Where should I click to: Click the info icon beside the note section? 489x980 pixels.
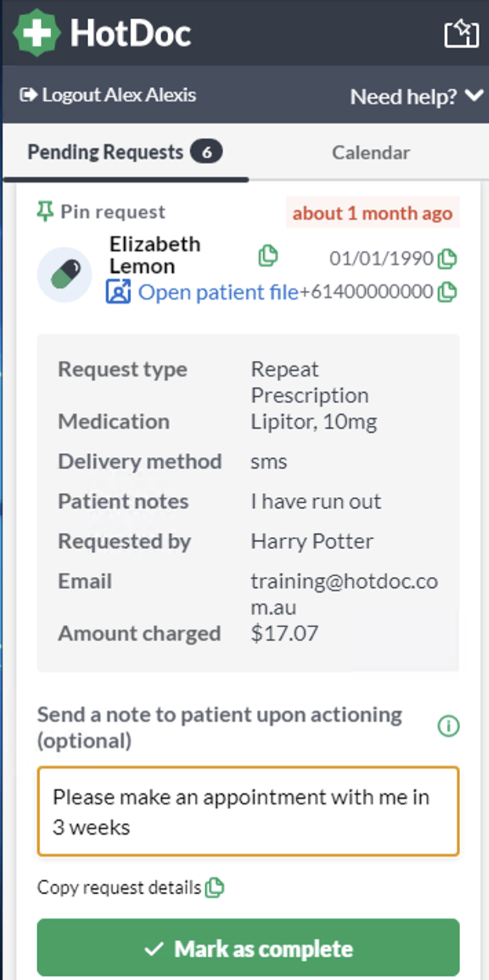coord(448,726)
